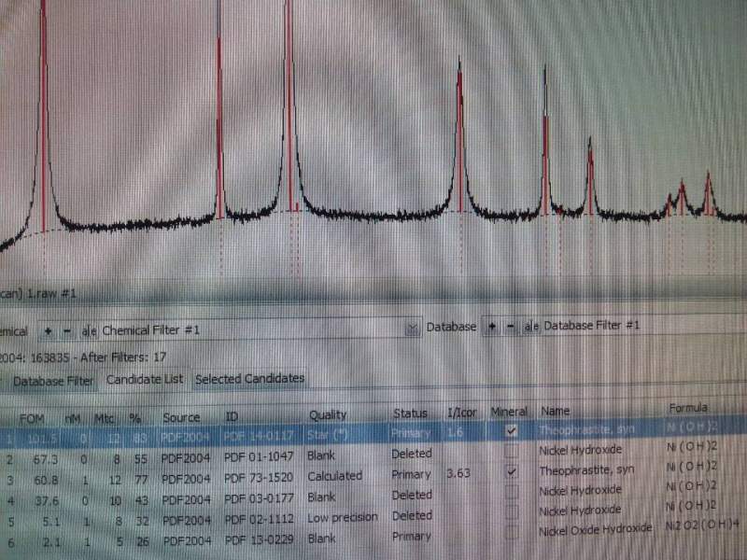The height and width of the screenshot is (560, 747).
Task: Click Theophrastite, syn name in row 3
Action: click(x=586, y=470)
